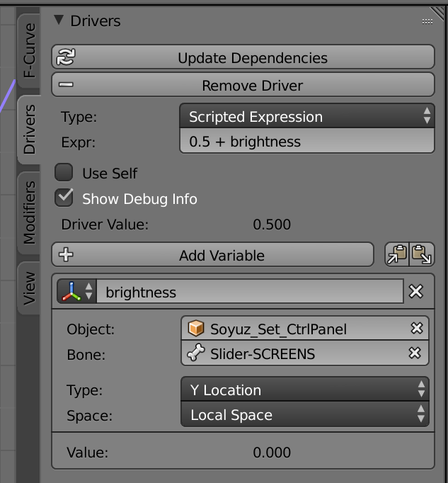Paste driver variables with the clipboard icon

423,255
